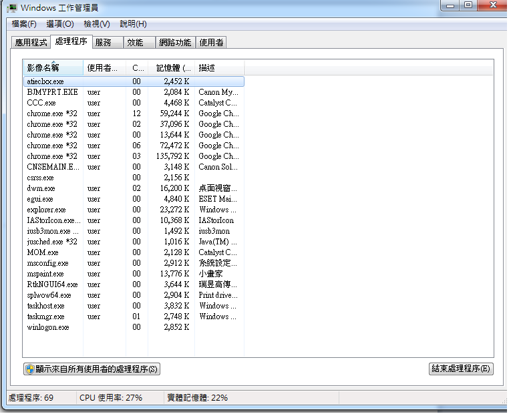This screenshot has width=509, height=420.
Task: Switch to the 效能 tab
Action: click(139, 43)
